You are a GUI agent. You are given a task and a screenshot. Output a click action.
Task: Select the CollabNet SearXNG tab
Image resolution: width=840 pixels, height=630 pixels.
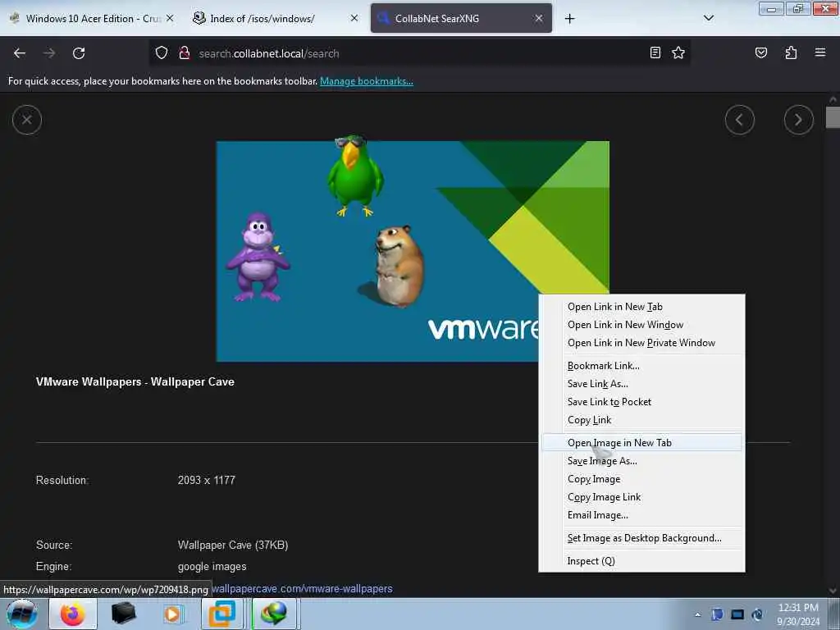[461, 18]
